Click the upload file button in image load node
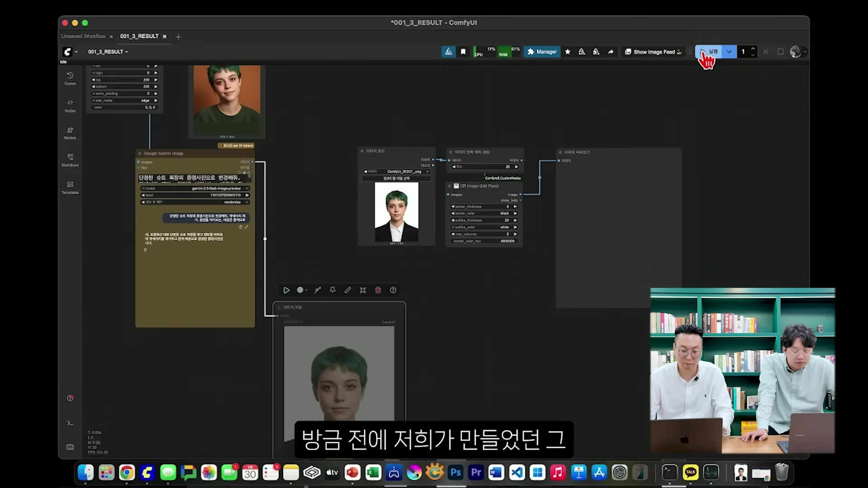This screenshot has height=488, width=868. point(397,178)
